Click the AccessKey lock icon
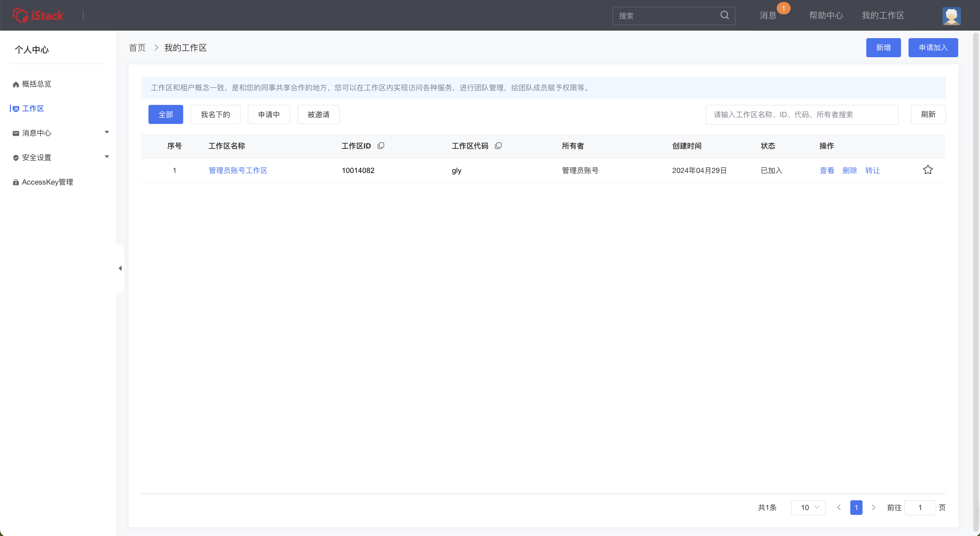This screenshot has height=536, width=980. pyautogui.click(x=16, y=182)
